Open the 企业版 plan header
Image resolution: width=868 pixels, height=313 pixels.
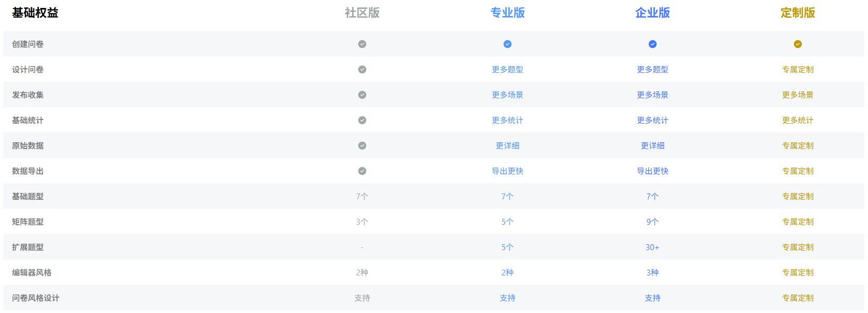click(x=652, y=13)
